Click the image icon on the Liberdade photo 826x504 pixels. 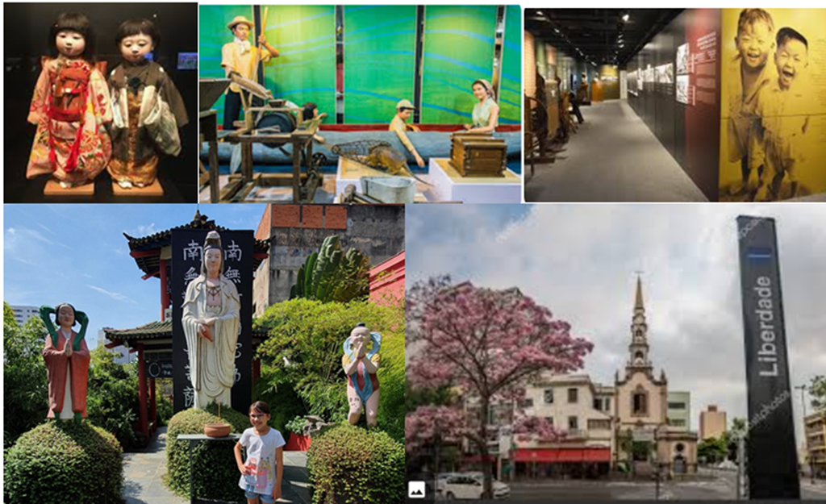pos(416,489)
